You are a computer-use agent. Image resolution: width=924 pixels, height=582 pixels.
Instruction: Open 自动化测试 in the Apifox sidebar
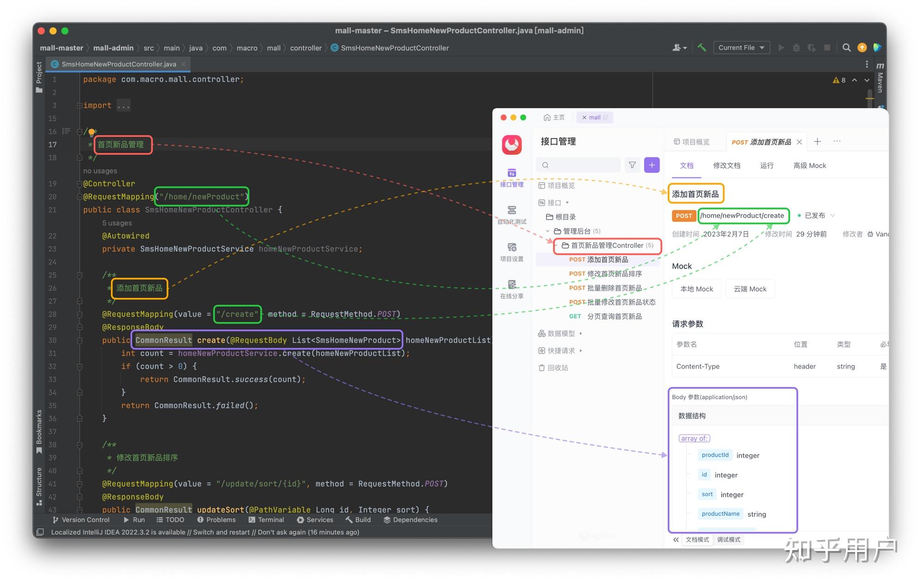(x=512, y=215)
